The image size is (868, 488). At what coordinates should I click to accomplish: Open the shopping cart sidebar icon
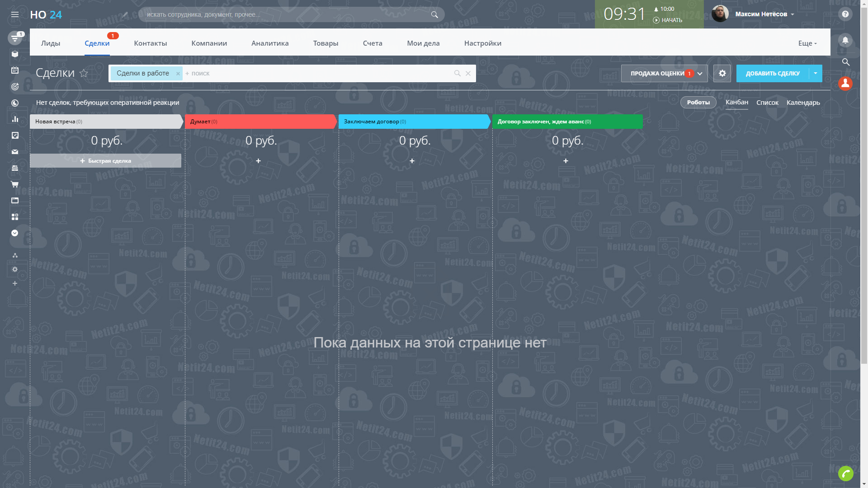[x=15, y=184]
